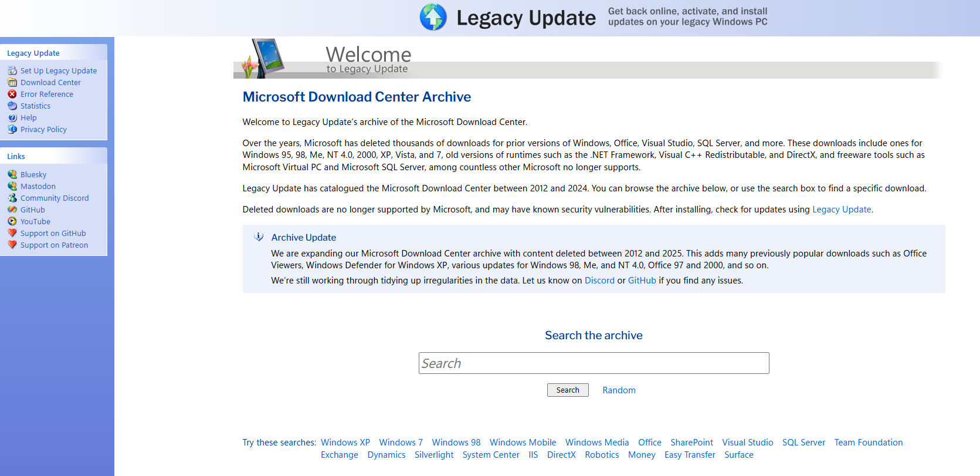Select the Visual Studio suggested search
This screenshot has width=980, height=476.
click(747, 443)
